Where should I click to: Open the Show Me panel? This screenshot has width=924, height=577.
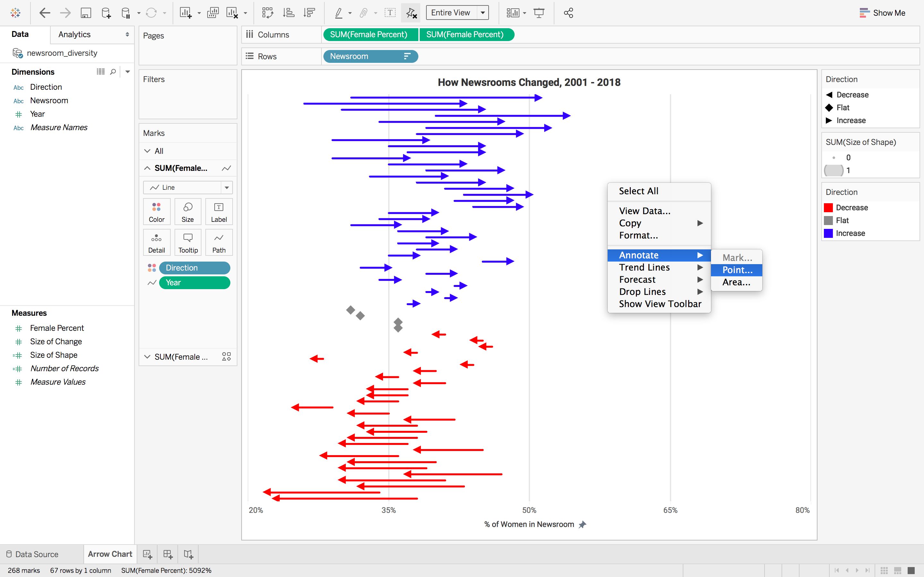[x=887, y=13]
